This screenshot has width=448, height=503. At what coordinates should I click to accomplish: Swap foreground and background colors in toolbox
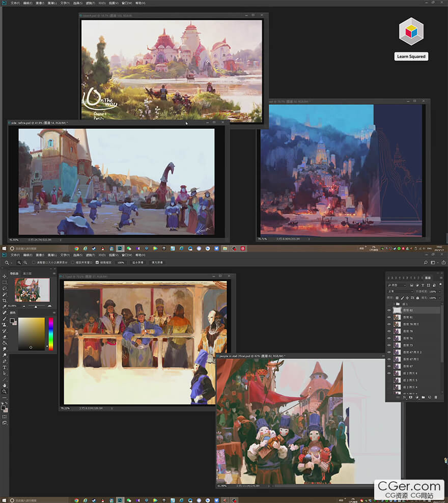[x=6, y=403]
